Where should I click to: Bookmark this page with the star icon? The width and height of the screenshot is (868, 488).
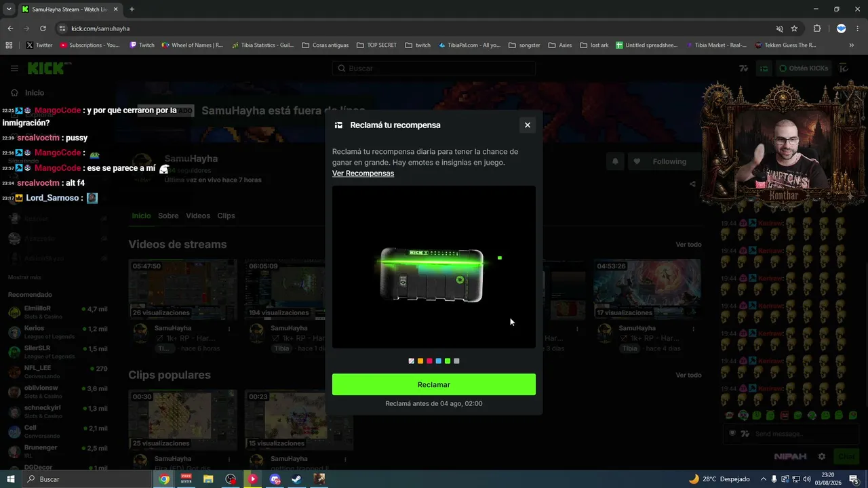794,28
